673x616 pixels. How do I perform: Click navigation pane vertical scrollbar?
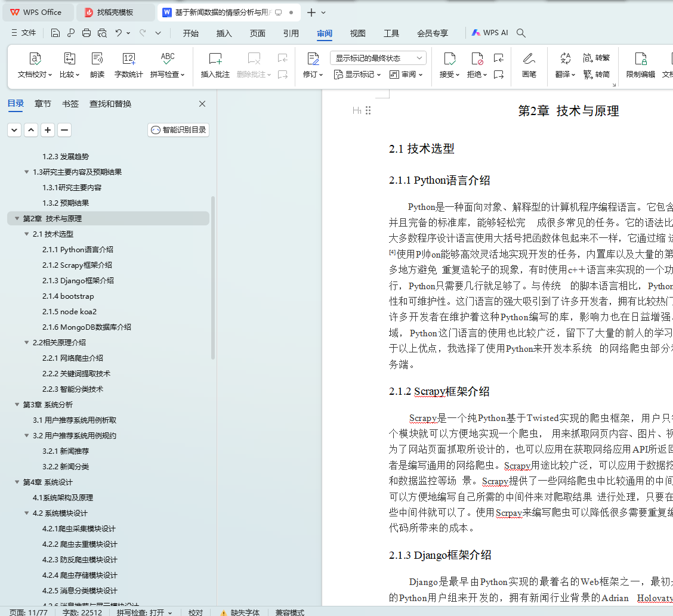(x=213, y=278)
